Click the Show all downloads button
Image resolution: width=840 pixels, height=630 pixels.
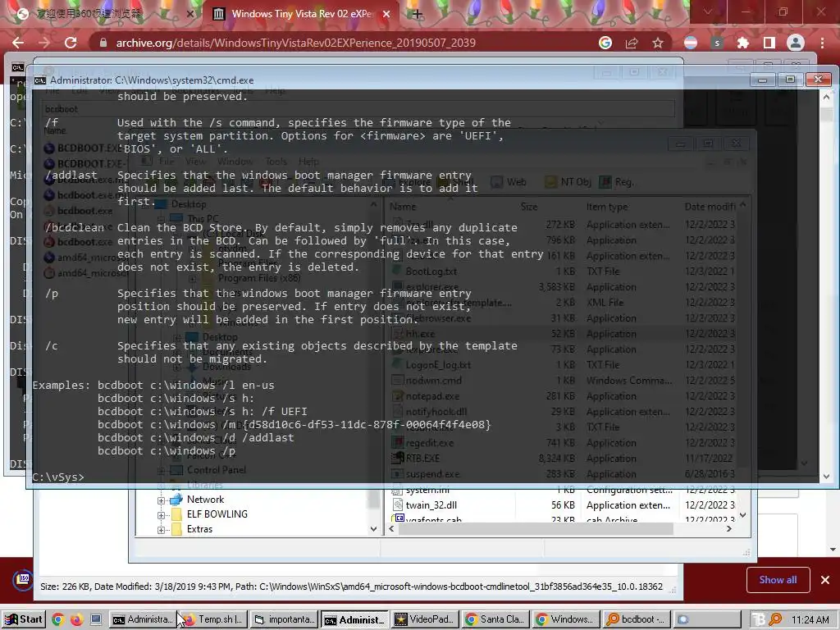[x=778, y=580]
